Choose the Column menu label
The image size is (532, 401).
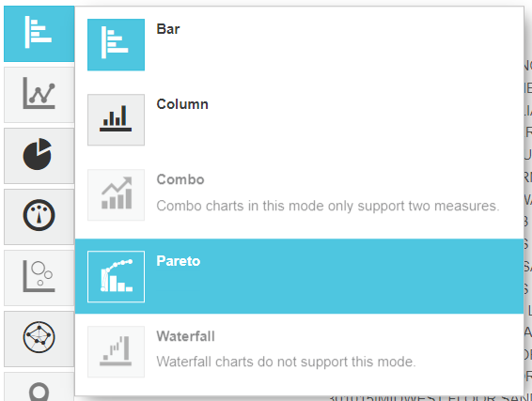coord(182,104)
